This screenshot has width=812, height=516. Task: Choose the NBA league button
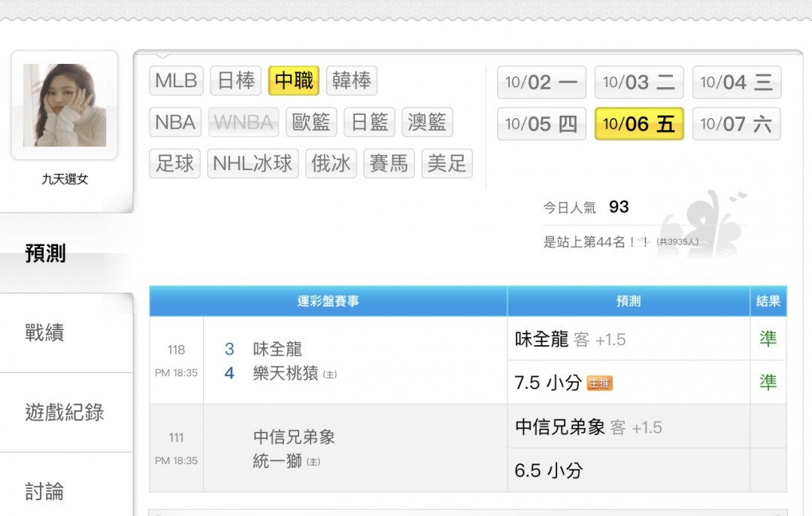tap(175, 123)
